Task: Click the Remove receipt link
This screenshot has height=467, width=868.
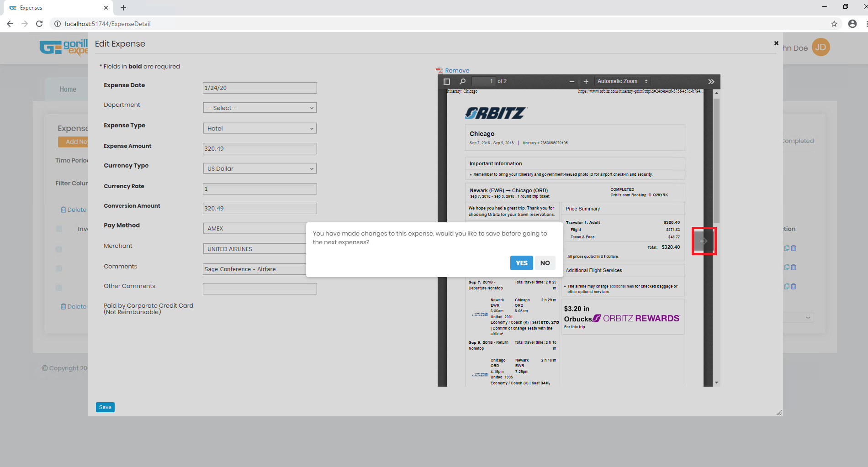Action: pos(457,71)
